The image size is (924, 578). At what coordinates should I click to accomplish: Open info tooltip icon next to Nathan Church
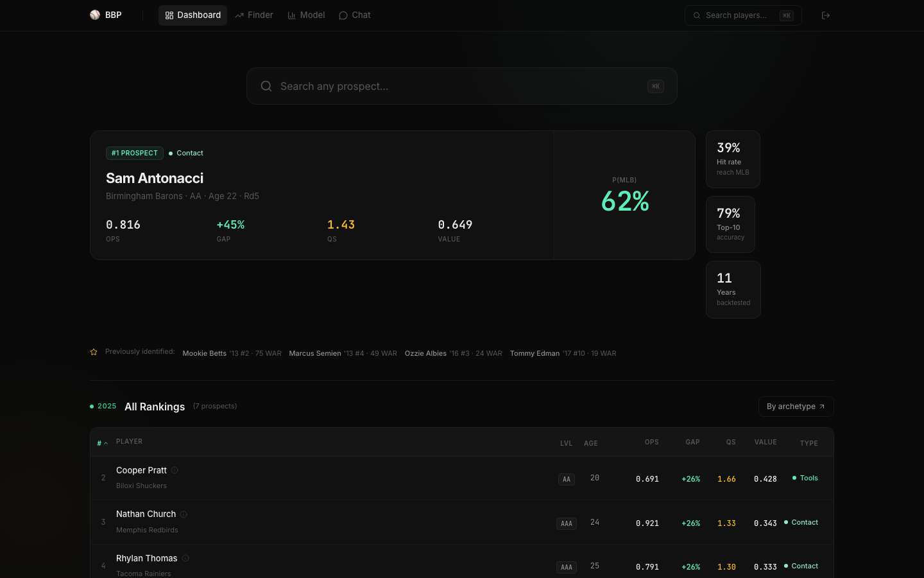(184, 514)
